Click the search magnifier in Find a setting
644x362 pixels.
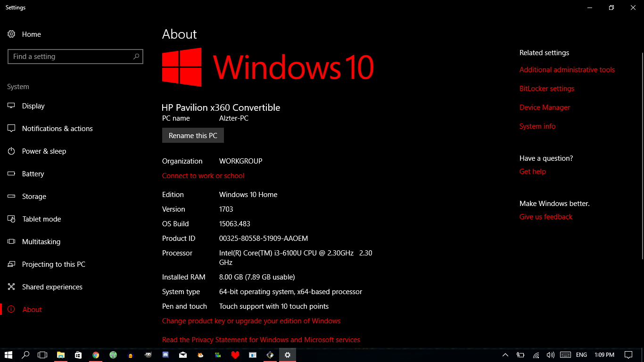[x=136, y=57]
